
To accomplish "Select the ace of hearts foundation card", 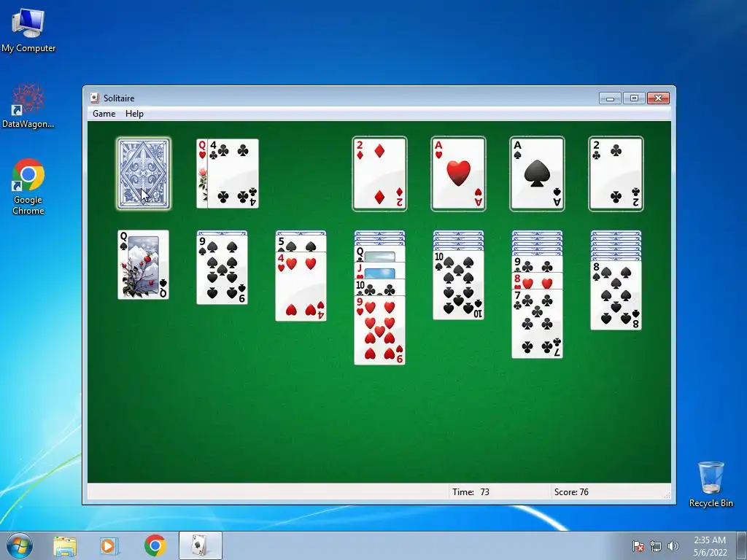I will point(458,174).
